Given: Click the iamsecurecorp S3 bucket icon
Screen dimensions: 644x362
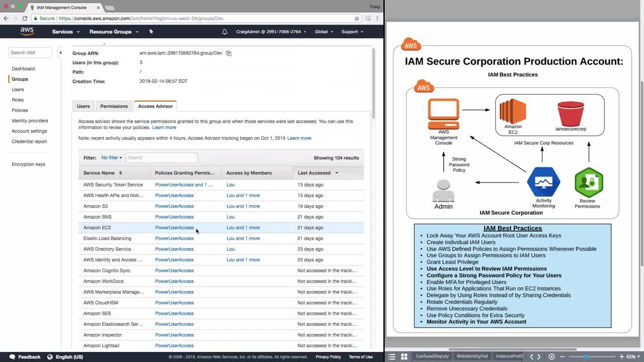Looking at the screenshot, I should tap(571, 114).
